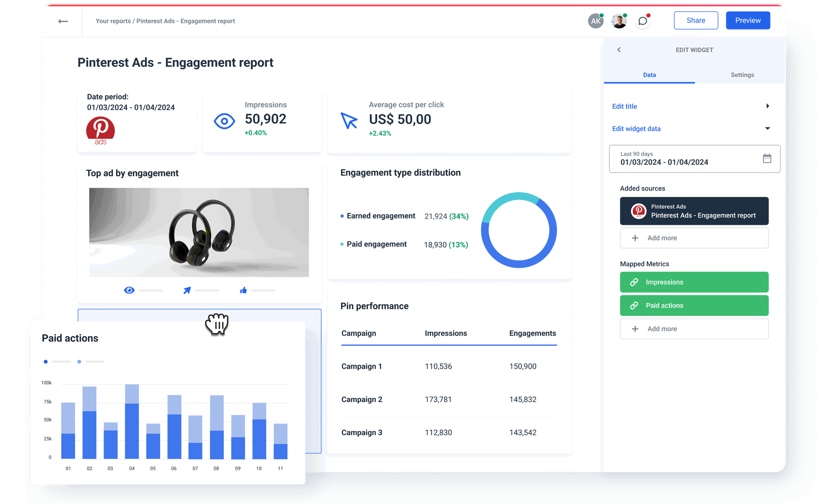The height and width of the screenshot is (504, 829).
Task: Toggle the Earned engagement legend bullet
Action: point(341,215)
